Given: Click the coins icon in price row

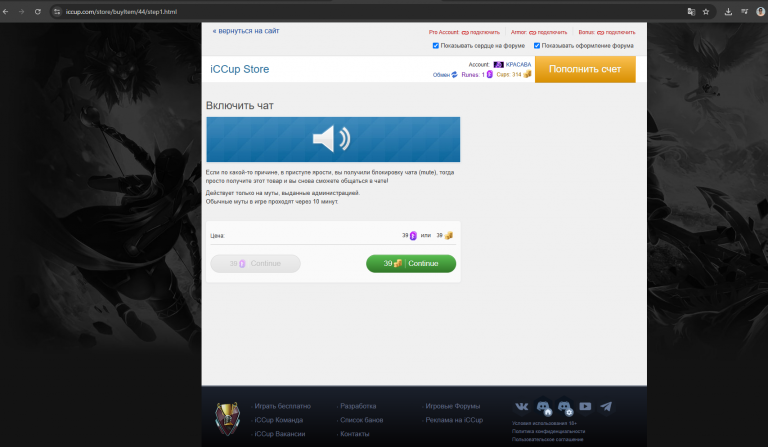Looking at the screenshot, I should pos(448,236).
